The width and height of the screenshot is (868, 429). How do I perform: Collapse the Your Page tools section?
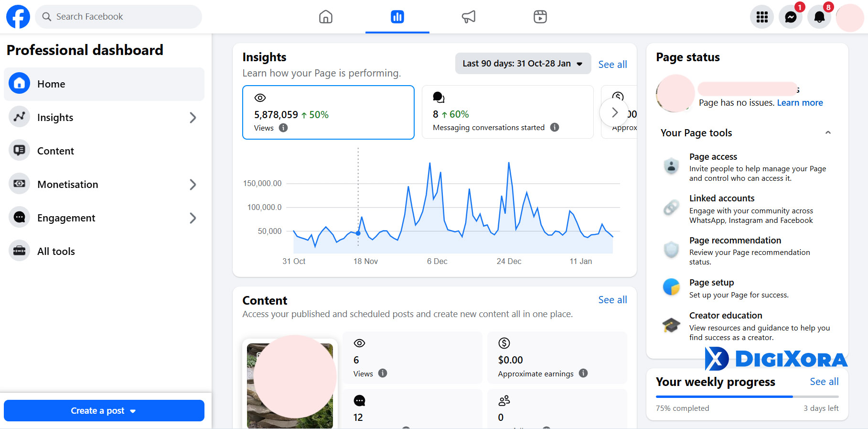pyautogui.click(x=828, y=132)
